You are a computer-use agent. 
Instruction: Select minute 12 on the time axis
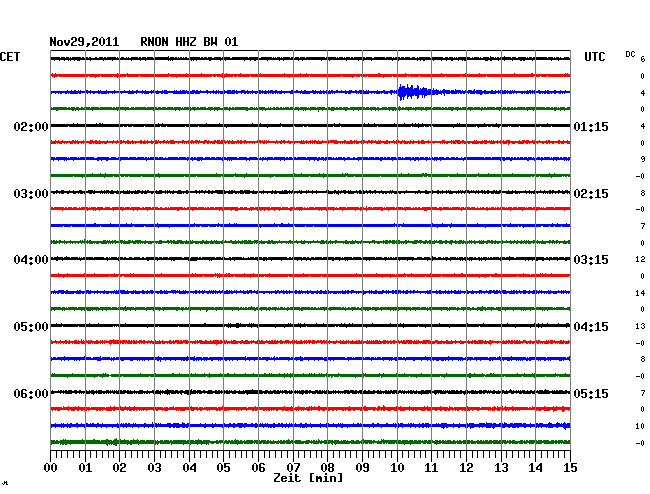[x=466, y=467]
